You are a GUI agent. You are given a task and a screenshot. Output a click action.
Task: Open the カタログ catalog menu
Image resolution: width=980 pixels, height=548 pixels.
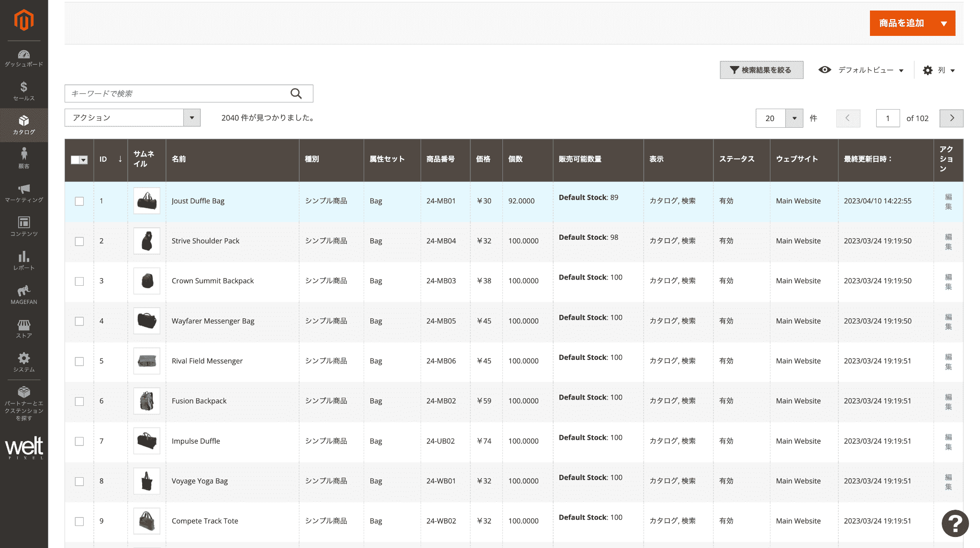(23, 125)
